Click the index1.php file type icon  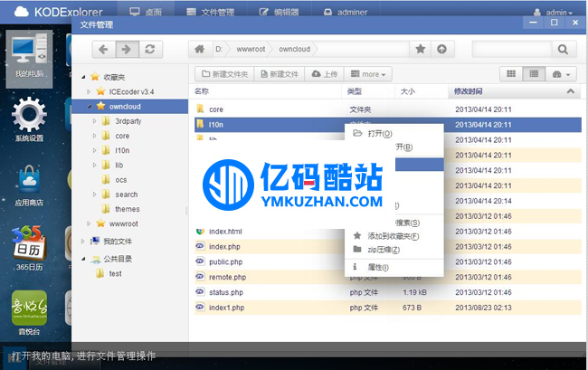pos(200,307)
